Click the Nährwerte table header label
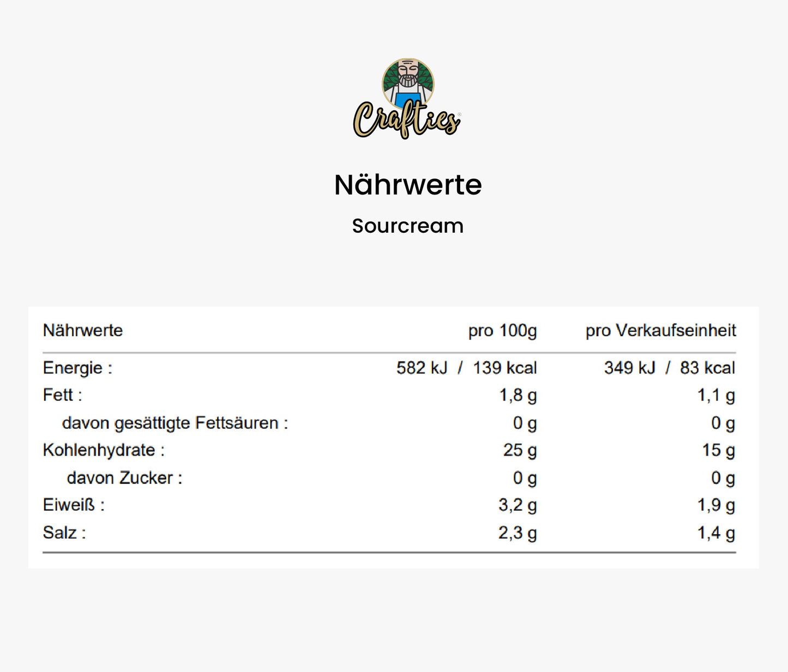Viewport: 788px width, 672px height. click(x=83, y=330)
